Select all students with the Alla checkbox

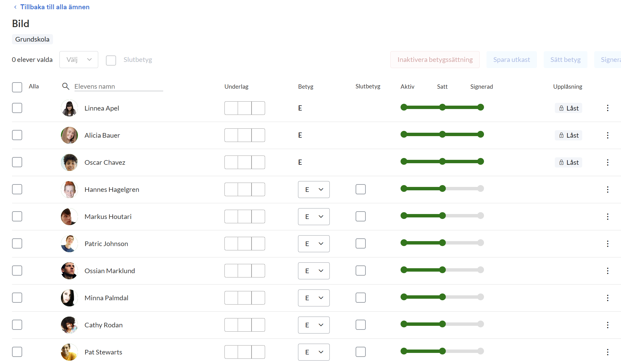coord(17,87)
